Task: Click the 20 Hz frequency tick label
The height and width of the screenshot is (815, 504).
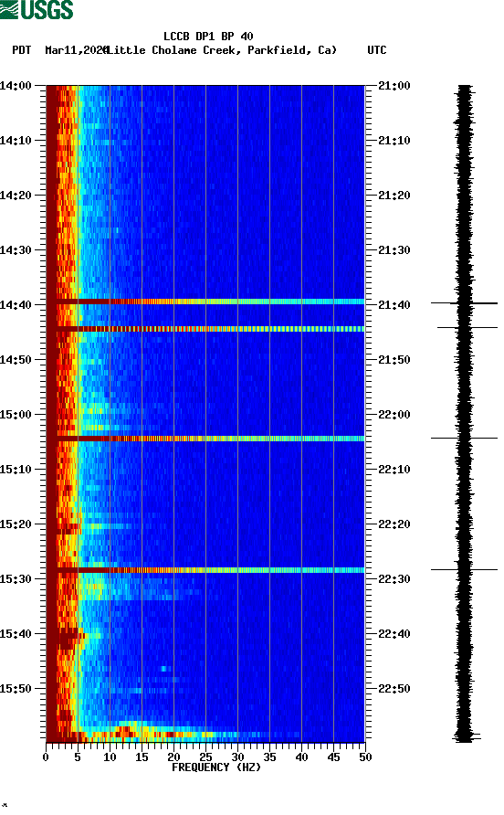Action: (x=173, y=757)
